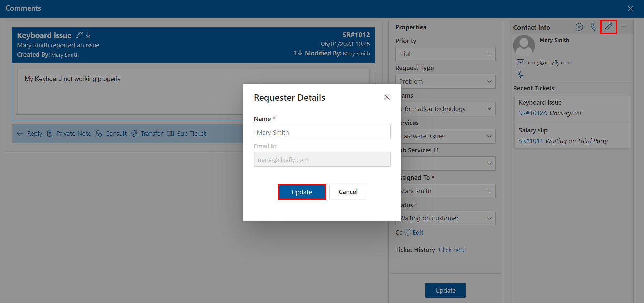The image size is (644, 303).
Task: Click the phone icon under the contact email
Action: coord(521,74)
